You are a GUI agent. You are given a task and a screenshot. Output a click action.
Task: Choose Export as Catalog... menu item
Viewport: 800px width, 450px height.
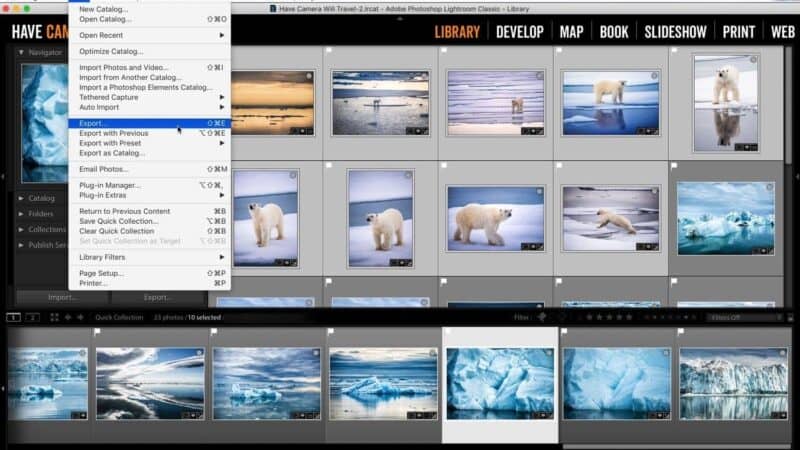[149, 153]
